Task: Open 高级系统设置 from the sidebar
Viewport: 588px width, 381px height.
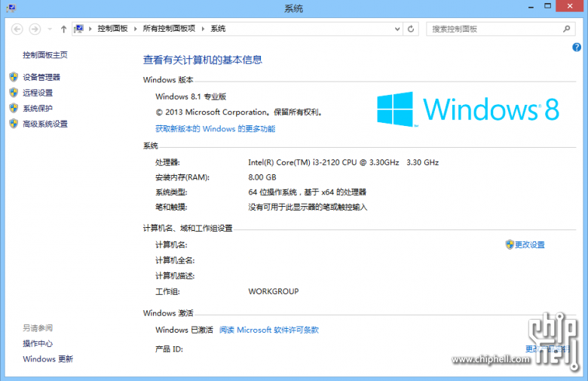Action: tap(45, 124)
